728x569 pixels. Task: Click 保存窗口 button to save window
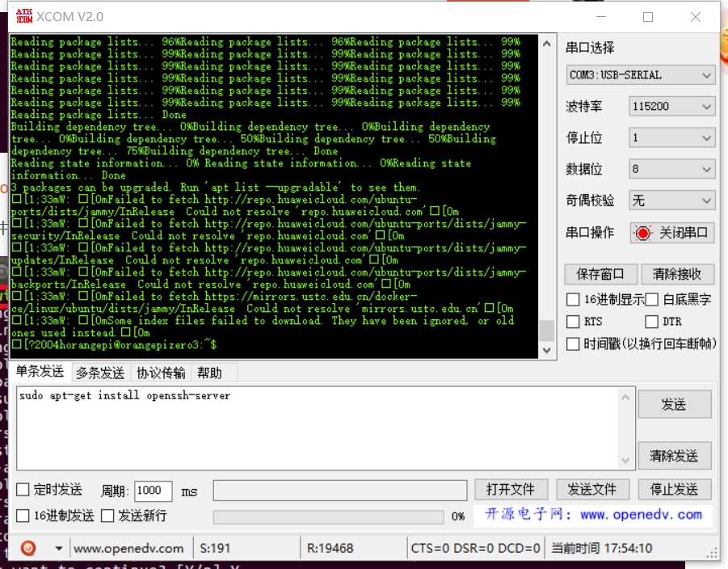600,274
